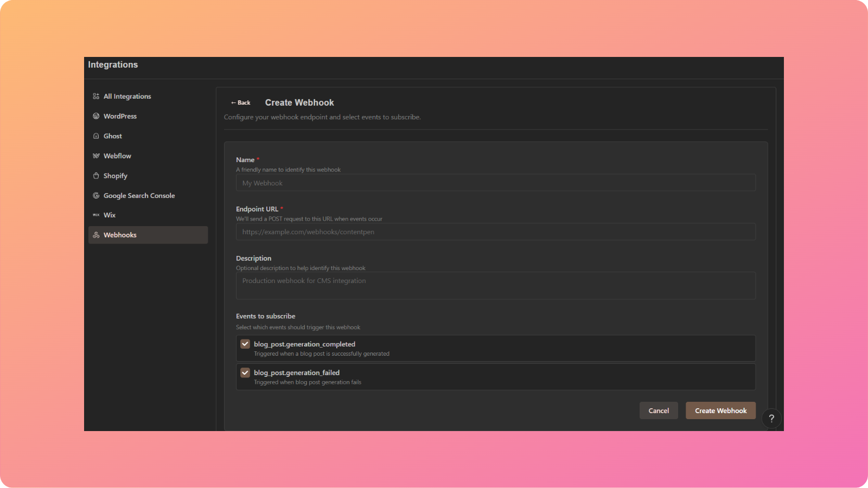
Task: Click the Webflow integration icon
Action: (96, 156)
